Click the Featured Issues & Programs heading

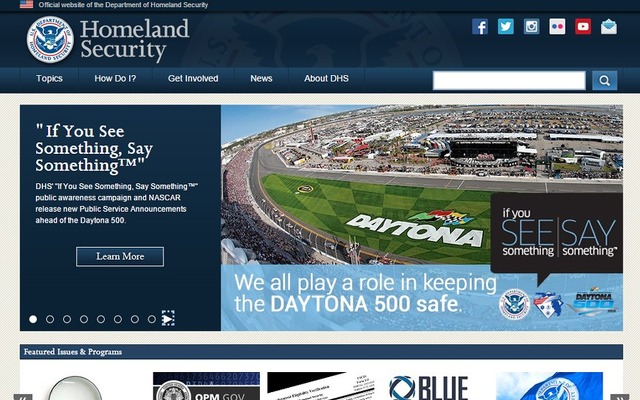[x=73, y=352]
